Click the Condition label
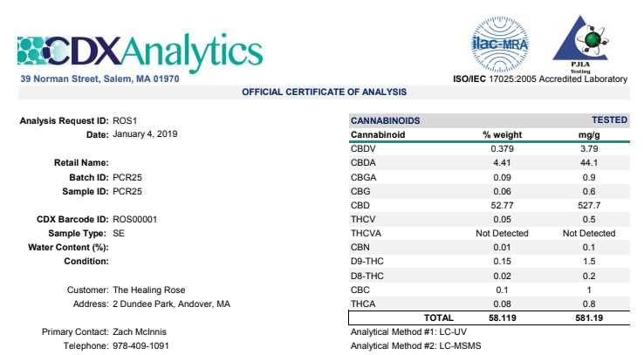 [x=86, y=262]
